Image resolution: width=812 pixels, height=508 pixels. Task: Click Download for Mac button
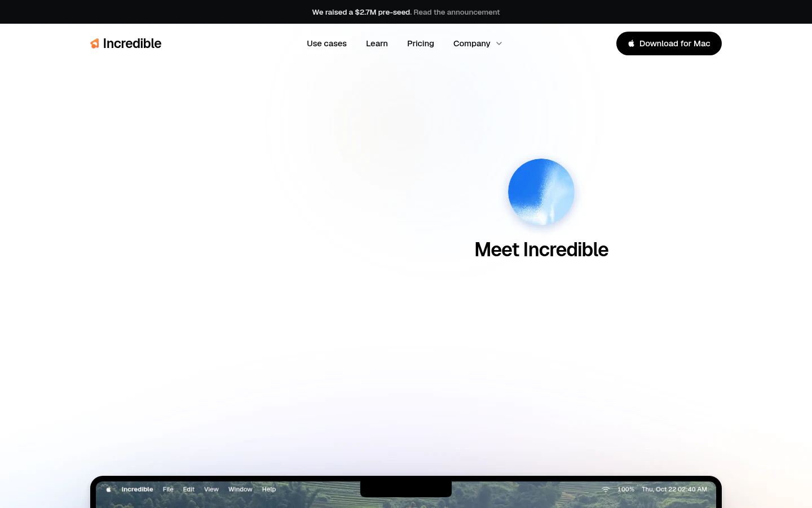point(669,43)
